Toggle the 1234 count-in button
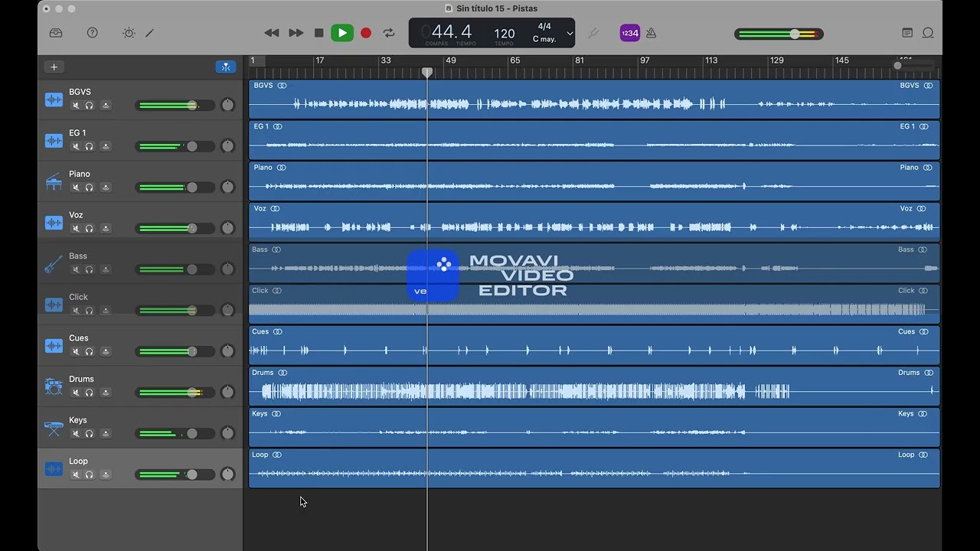The image size is (980, 551). [630, 33]
